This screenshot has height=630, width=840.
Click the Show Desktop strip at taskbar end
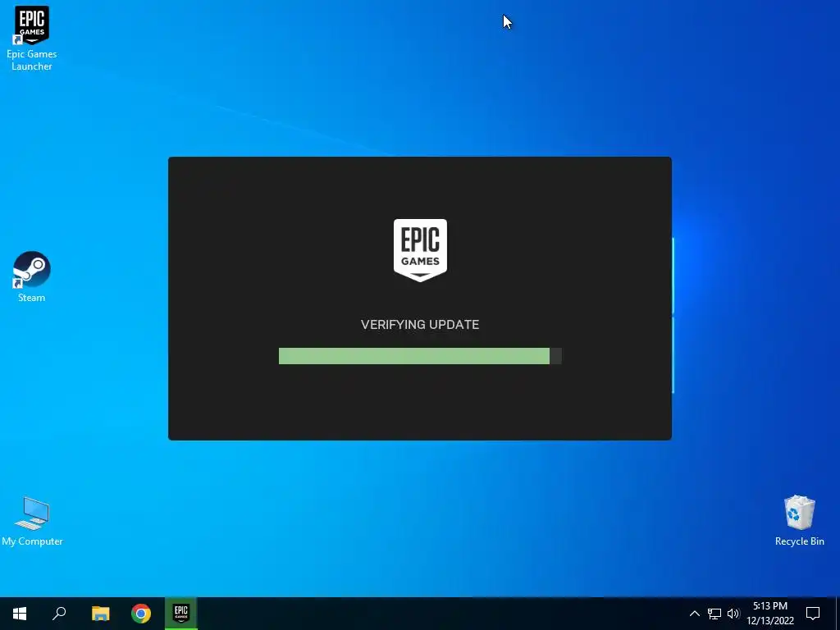coord(838,614)
